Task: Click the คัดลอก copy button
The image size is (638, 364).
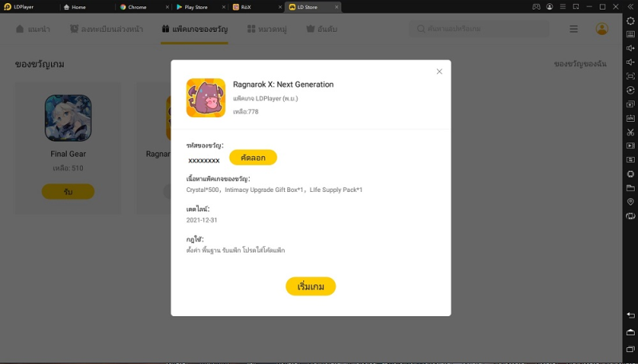Action: [253, 157]
